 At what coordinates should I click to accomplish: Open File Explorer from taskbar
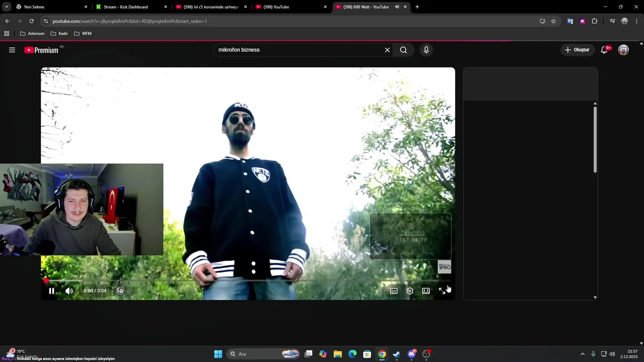(338, 354)
